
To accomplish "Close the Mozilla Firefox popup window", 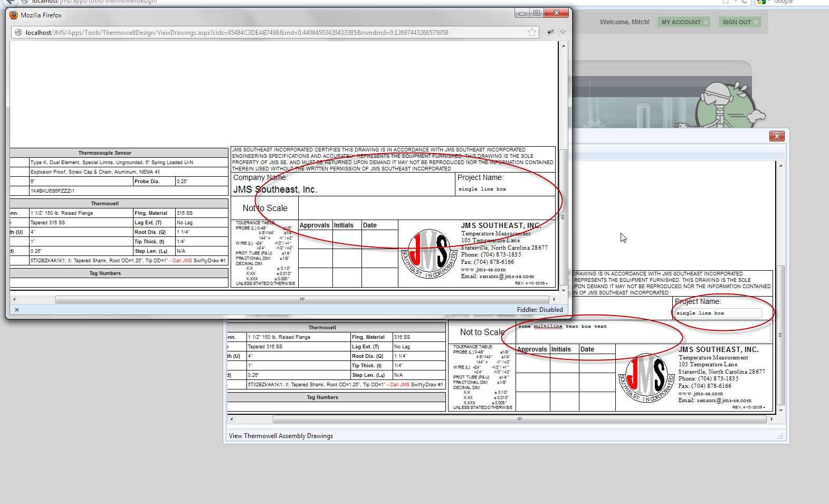I will click(556, 13).
